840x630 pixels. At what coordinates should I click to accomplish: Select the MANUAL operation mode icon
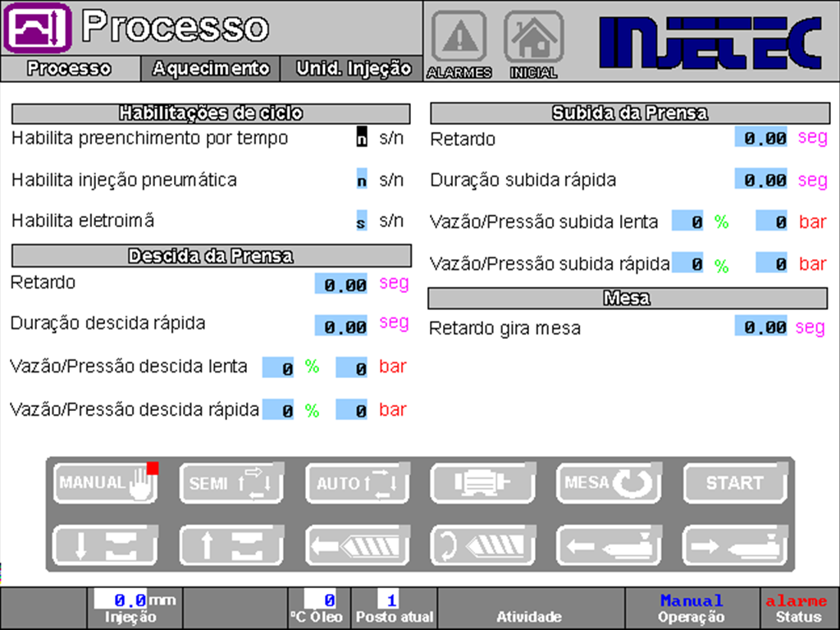tap(105, 483)
